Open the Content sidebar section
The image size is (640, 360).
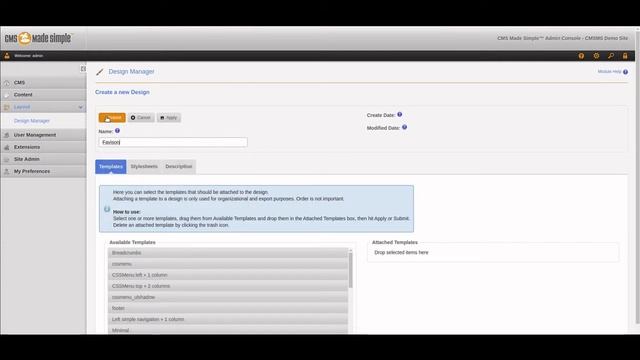pos(44,95)
